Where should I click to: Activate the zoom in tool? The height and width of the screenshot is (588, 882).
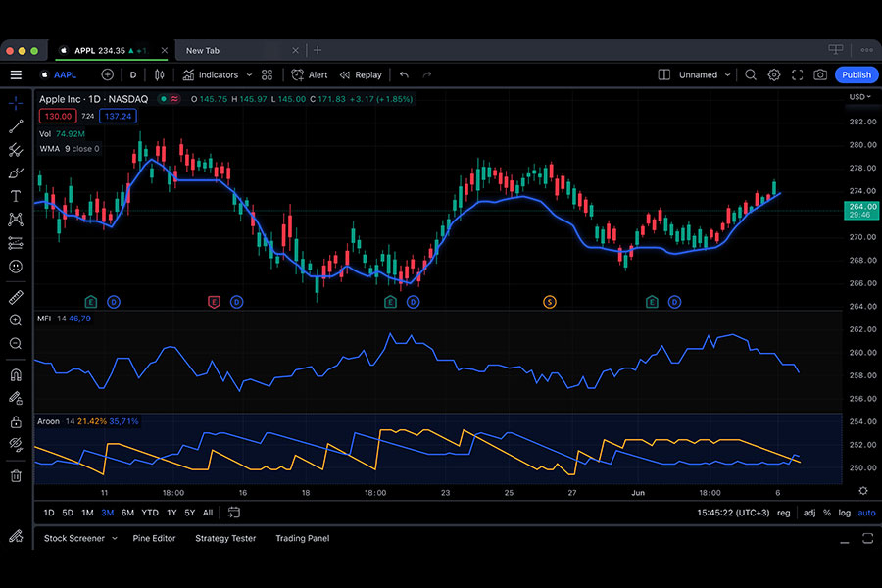16,320
